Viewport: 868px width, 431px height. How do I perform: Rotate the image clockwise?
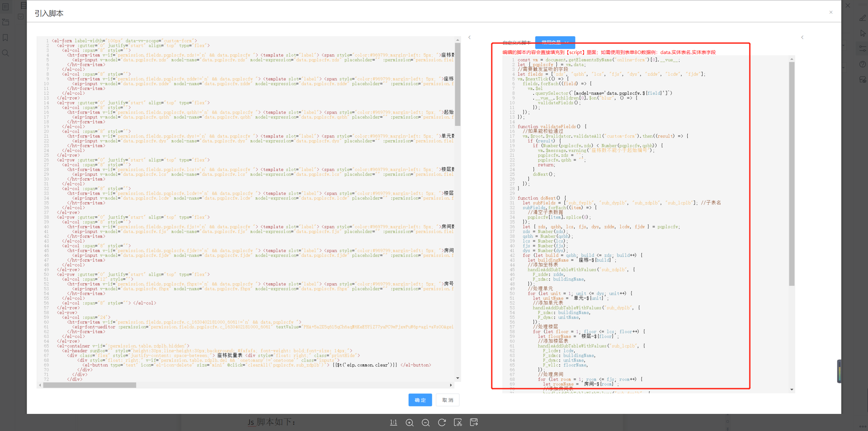point(442,422)
